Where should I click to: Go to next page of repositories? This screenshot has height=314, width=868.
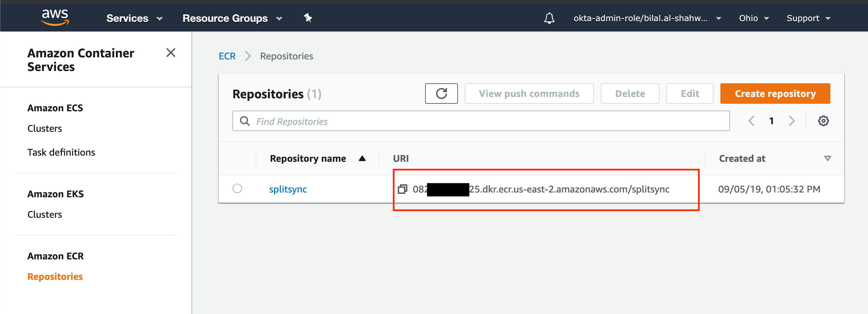tap(792, 121)
